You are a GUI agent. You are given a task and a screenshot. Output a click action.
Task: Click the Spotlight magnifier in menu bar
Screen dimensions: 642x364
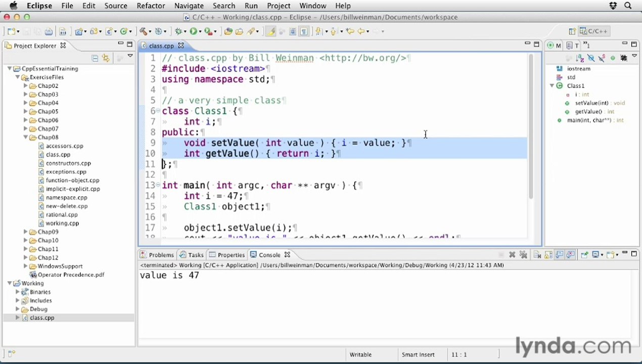628,6
